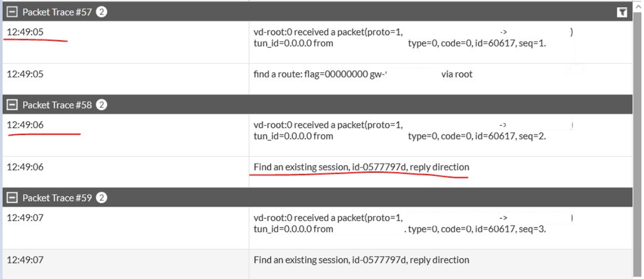This screenshot has width=644, height=279.
Task: Select the Packet Trace #58 header title
Action: click(x=57, y=105)
